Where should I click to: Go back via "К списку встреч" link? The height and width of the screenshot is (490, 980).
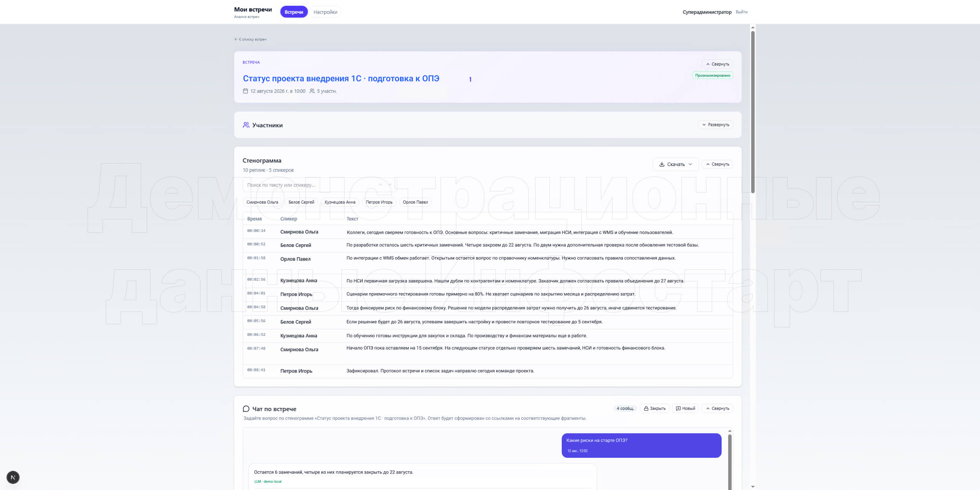tap(250, 39)
